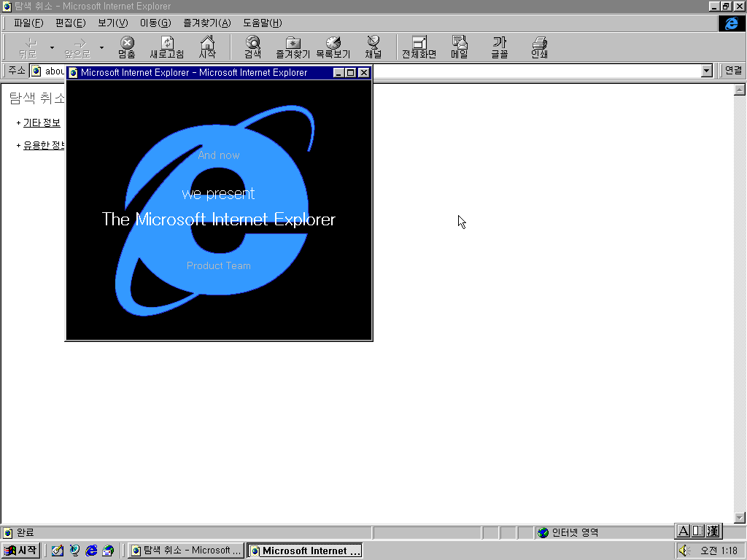Open the 도움말(H) menu
This screenshot has width=747, height=560.
[x=263, y=23]
